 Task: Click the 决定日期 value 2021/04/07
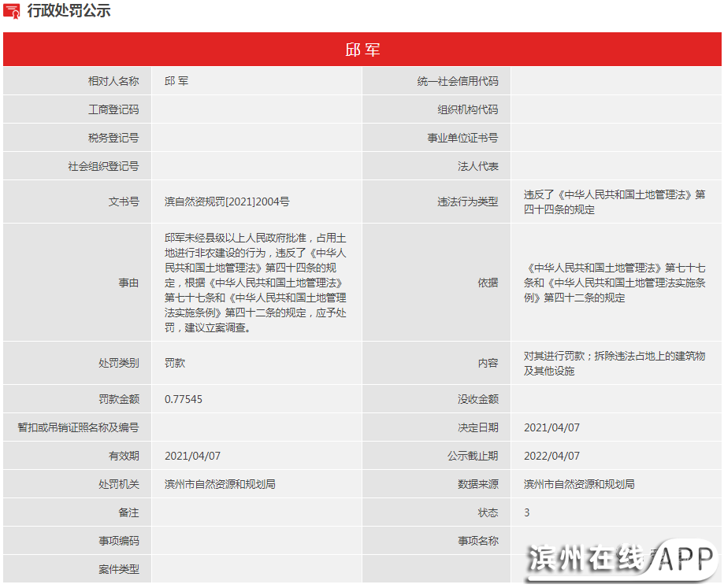pos(551,427)
